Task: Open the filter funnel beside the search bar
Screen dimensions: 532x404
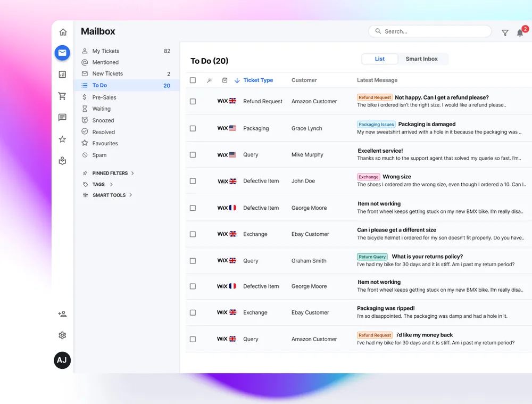Action: point(505,32)
